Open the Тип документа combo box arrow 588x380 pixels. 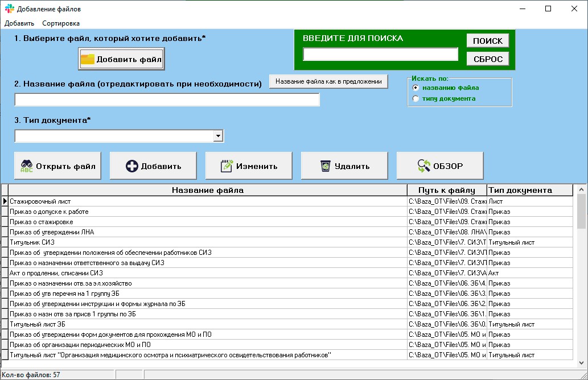pos(218,135)
